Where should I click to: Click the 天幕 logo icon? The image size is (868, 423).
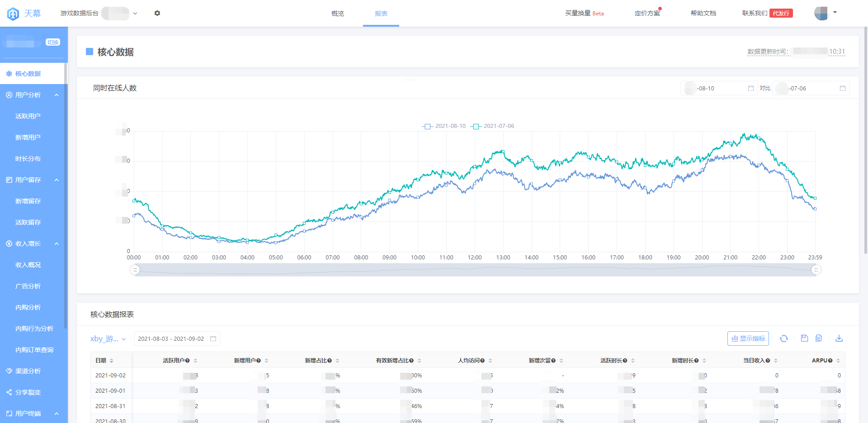tap(13, 14)
